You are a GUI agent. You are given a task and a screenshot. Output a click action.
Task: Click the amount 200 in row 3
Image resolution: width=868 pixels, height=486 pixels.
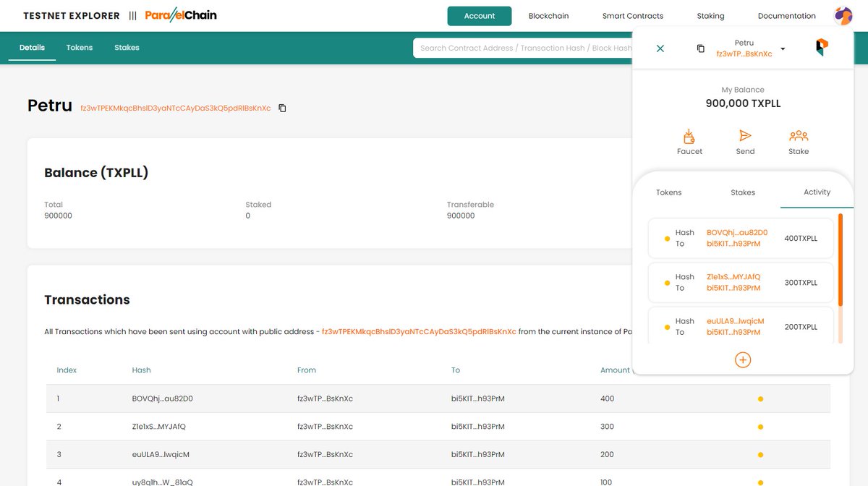point(607,455)
